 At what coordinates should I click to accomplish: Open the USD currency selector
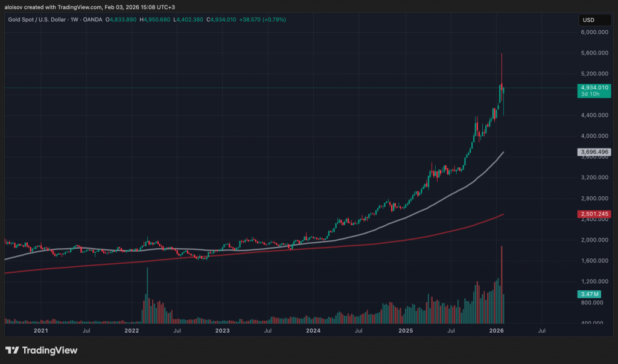pyautogui.click(x=588, y=20)
